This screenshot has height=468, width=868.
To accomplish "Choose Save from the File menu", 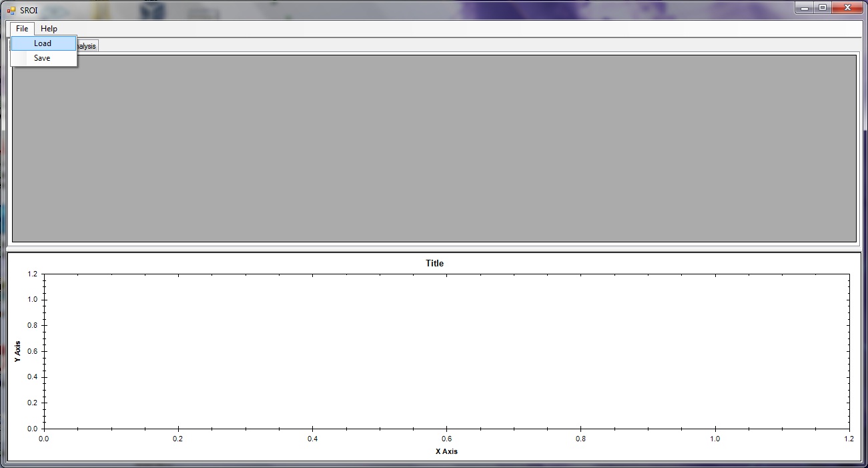I will (x=42, y=58).
